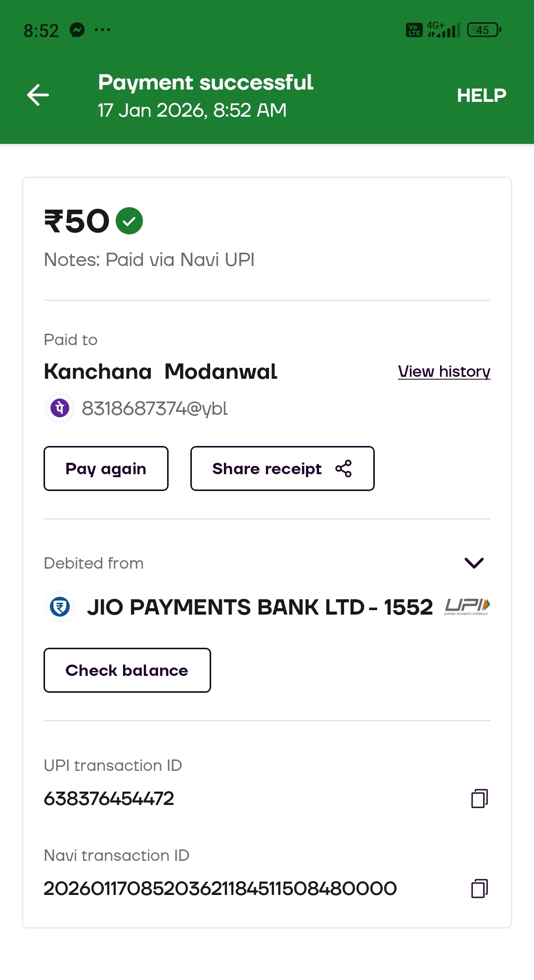Tap the UPI ID 8318687374@ybl
The image size is (534, 980).
(154, 408)
